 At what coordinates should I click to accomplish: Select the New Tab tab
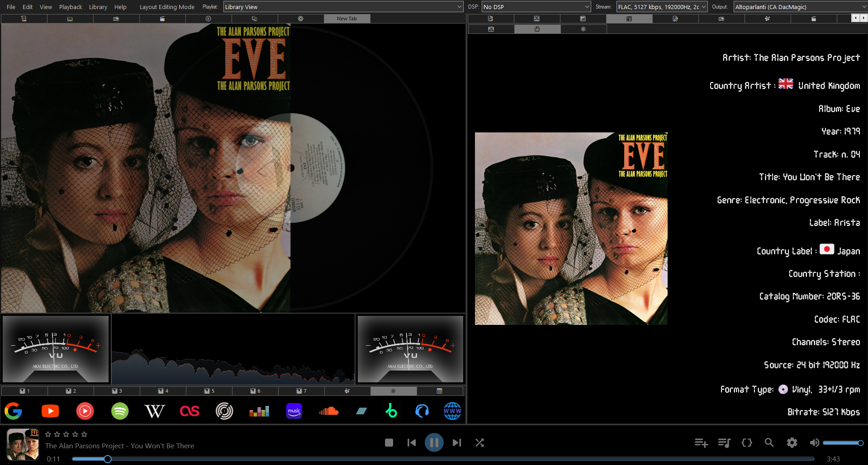coord(347,19)
